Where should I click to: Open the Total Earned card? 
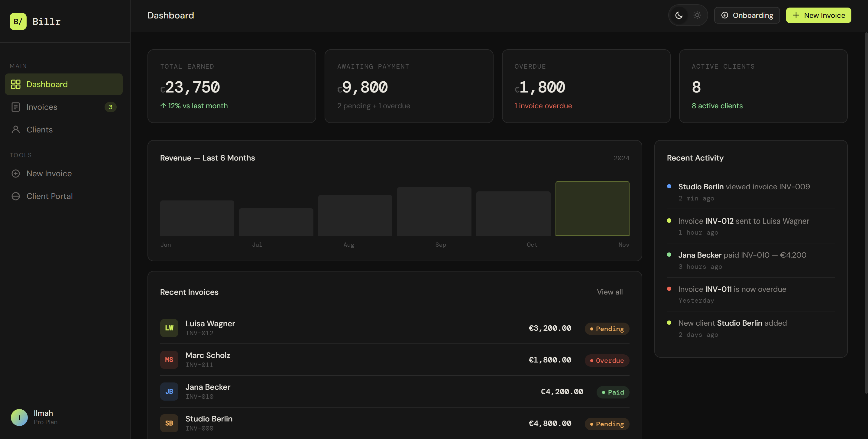tap(232, 86)
